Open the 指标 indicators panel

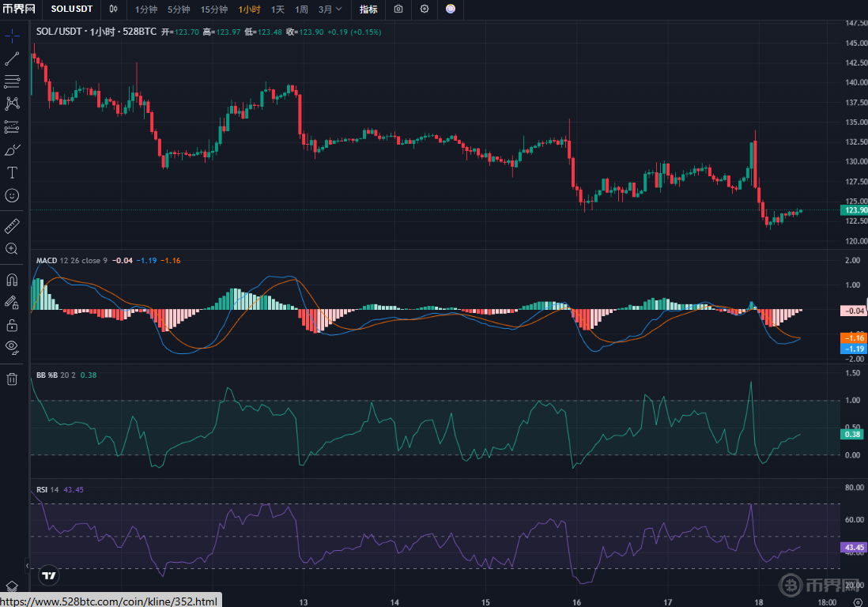click(x=368, y=9)
